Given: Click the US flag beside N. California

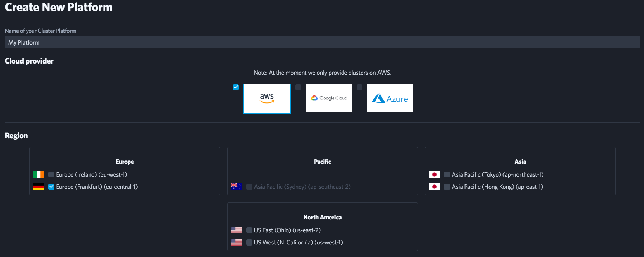Looking at the screenshot, I should pyautogui.click(x=237, y=242).
